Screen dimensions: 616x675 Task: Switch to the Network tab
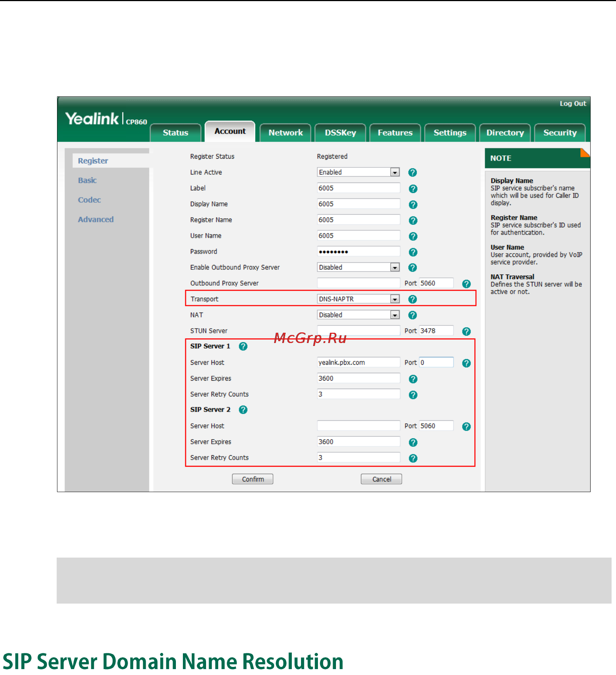pyautogui.click(x=286, y=132)
